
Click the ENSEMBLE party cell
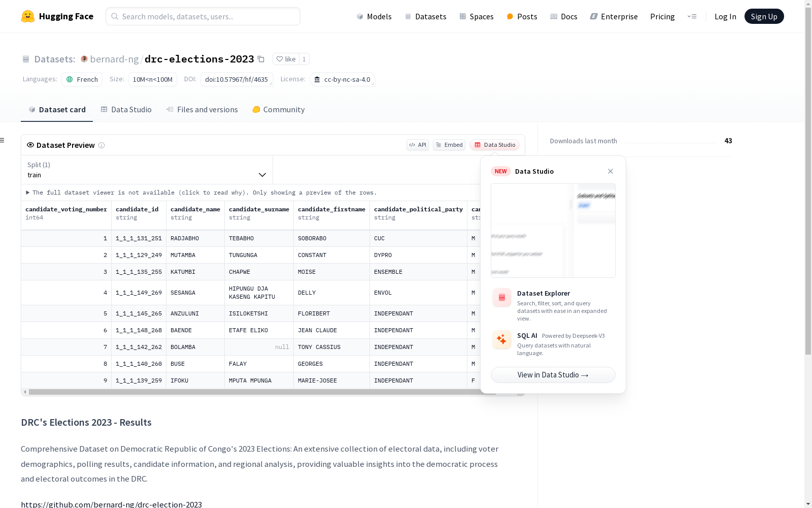point(418,272)
